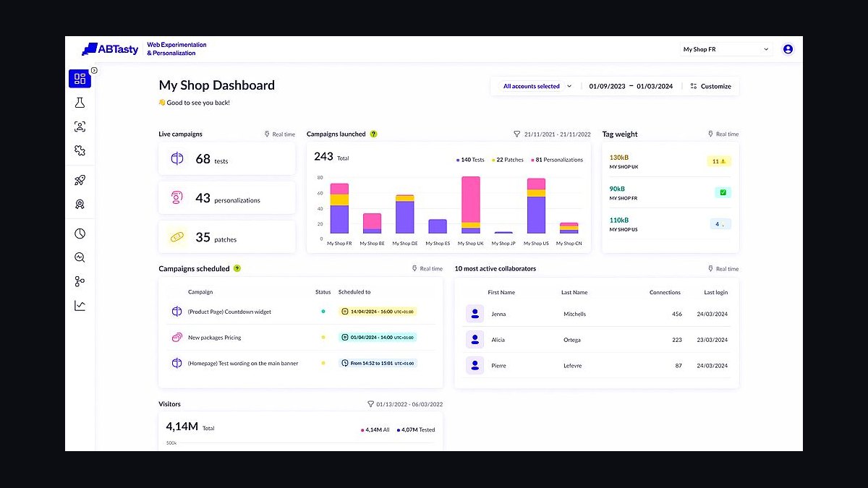Screen dimensions: 868x488
Task: Open the flask experiments icon in sidebar
Action: 80,103
